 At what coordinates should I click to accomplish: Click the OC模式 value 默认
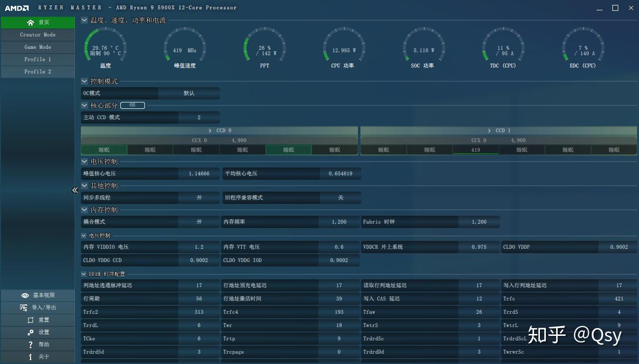[189, 93]
